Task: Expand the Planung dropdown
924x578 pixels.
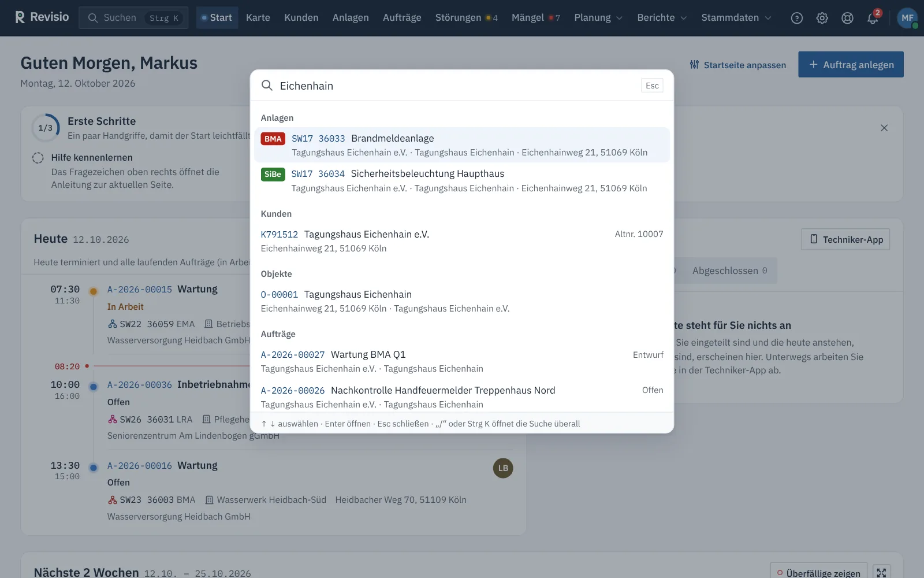Action: pos(598,18)
